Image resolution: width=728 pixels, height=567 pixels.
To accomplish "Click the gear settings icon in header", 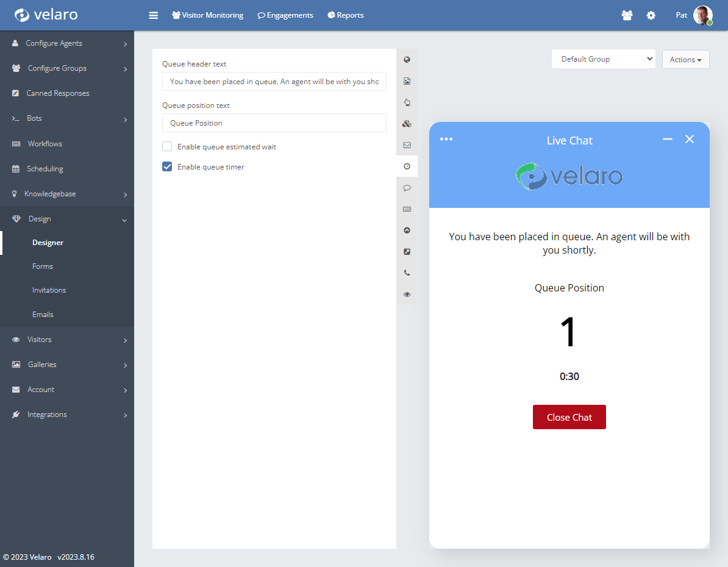I will tap(651, 15).
